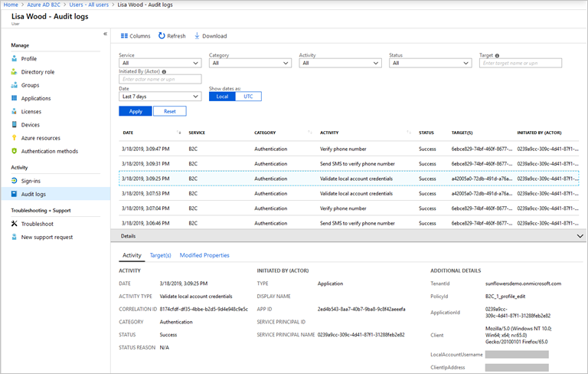Click the Refresh toolbar icon
This screenshot has height=374, width=588.
[162, 36]
